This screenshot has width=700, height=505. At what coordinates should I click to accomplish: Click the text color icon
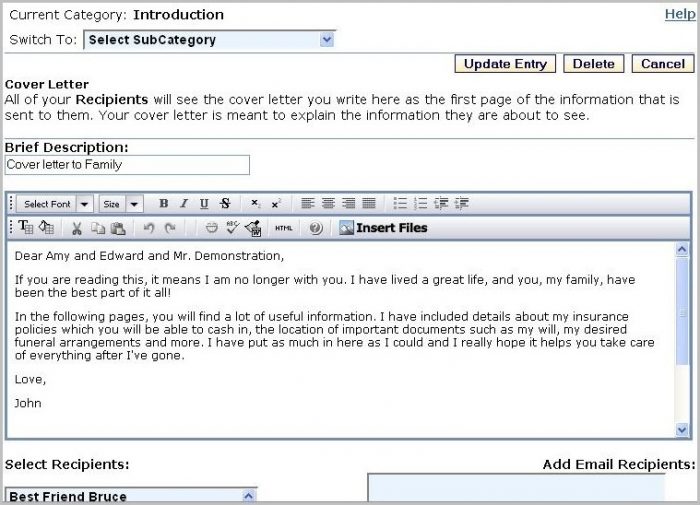25,227
